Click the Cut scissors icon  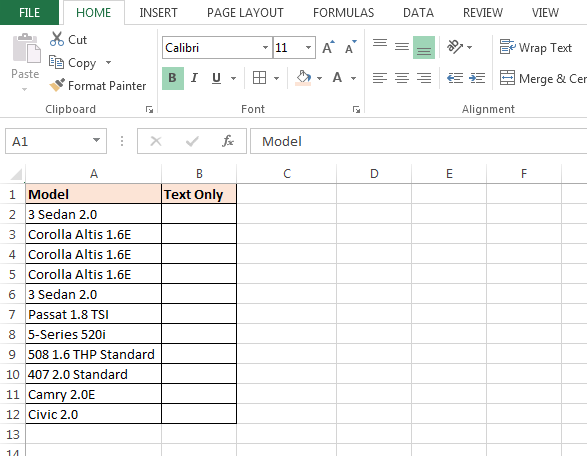point(57,39)
